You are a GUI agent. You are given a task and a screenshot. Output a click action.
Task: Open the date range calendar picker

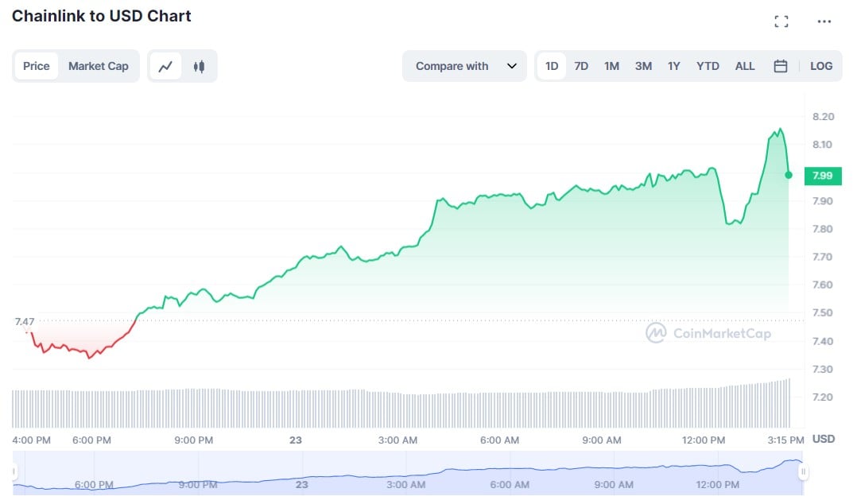click(780, 66)
